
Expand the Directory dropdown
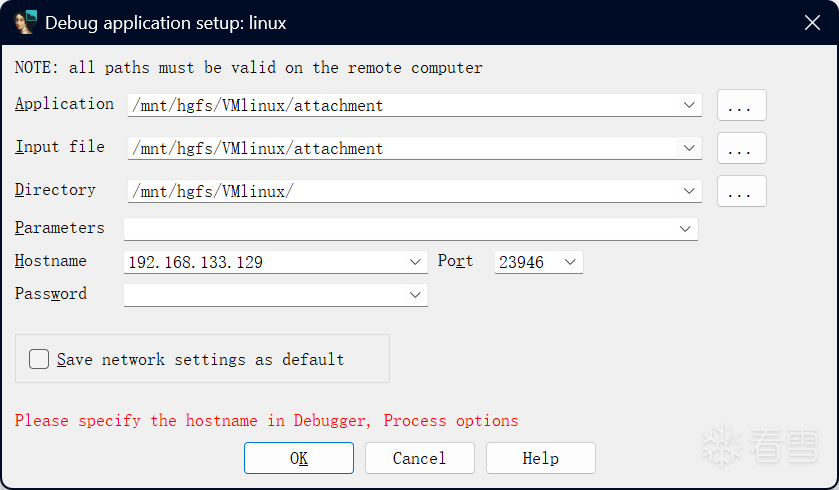(689, 191)
